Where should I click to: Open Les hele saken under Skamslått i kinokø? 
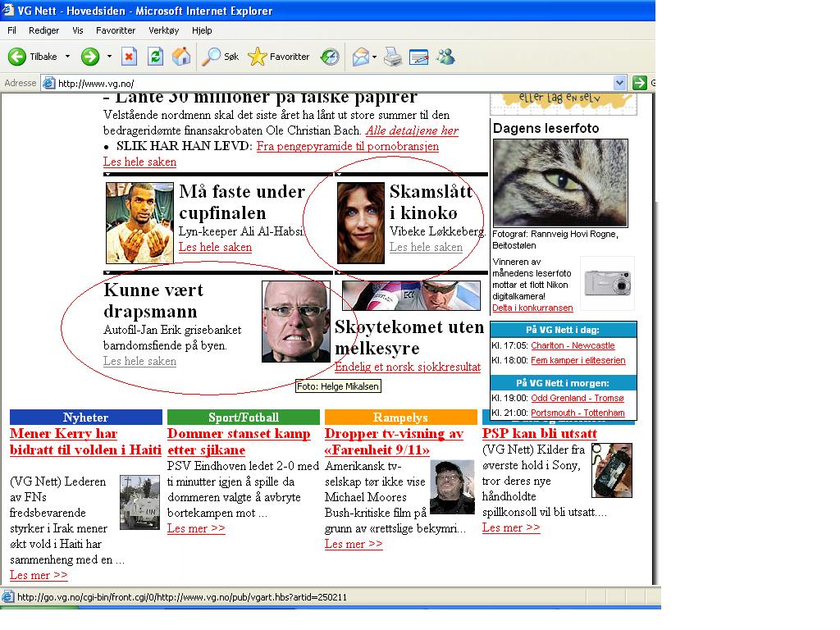pyautogui.click(x=426, y=247)
